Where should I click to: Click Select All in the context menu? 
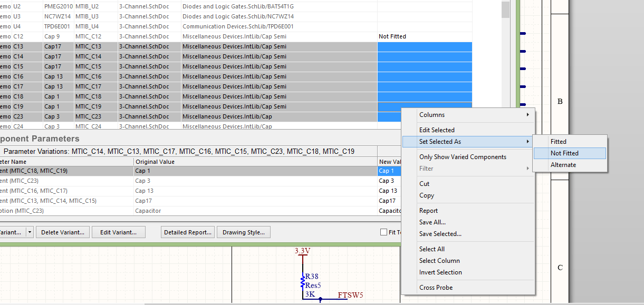(x=468, y=249)
